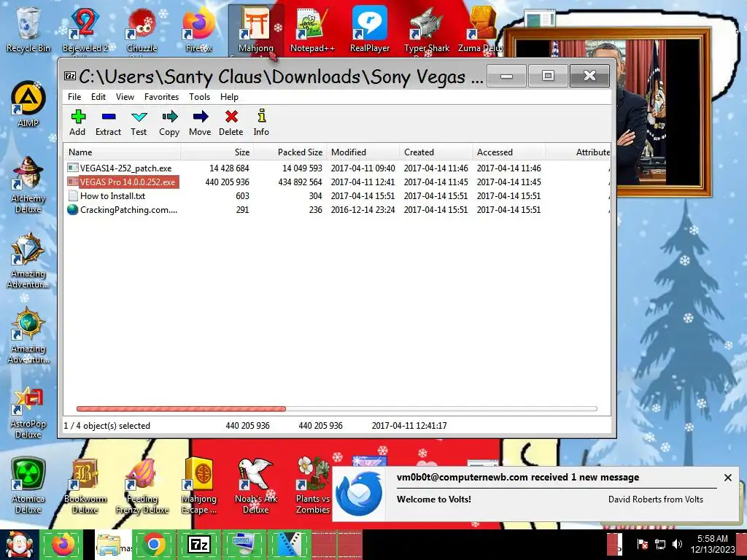Sort by the Accessed column header

pos(508,152)
